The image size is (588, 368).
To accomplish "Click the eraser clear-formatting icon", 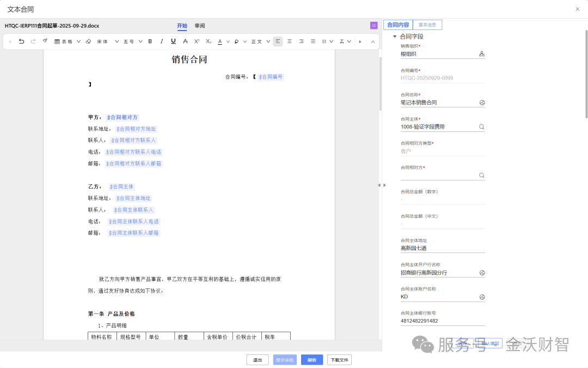I will click(x=89, y=41).
